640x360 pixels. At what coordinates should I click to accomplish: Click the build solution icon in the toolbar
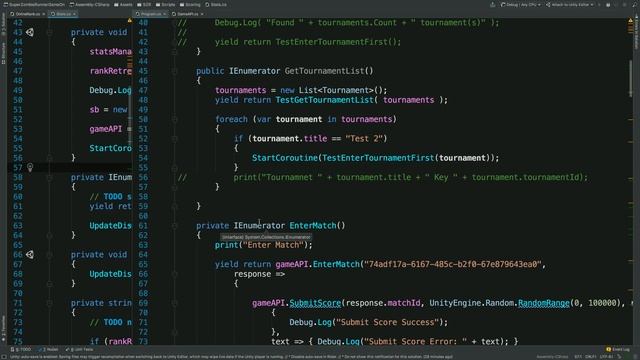click(493, 4)
